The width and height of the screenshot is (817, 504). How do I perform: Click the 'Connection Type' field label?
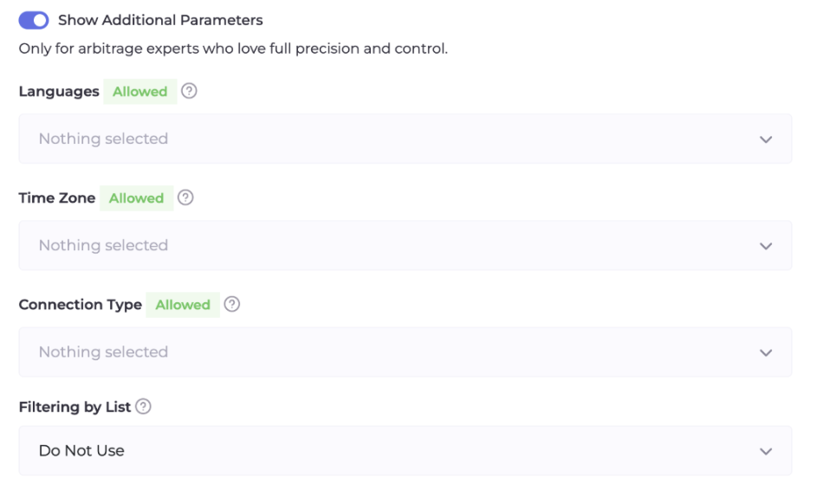[x=81, y=305]
